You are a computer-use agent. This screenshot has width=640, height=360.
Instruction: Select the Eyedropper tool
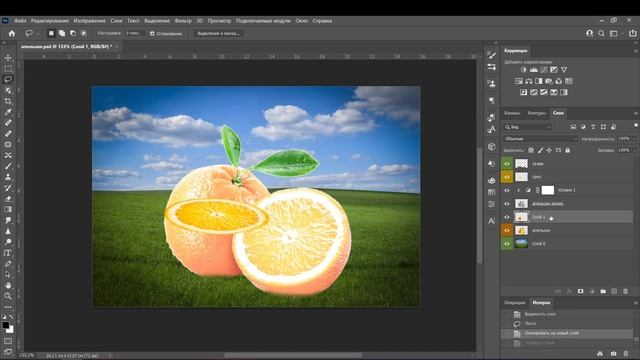(x=8, y=112)
